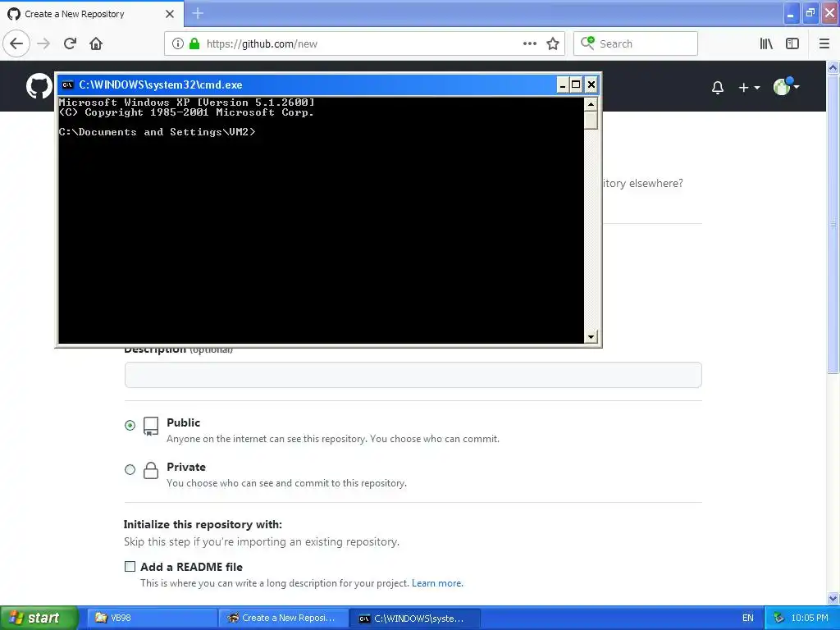Open GitHub notifications bell
Screen dimensions: 840x630
click(x=718, y=87)
